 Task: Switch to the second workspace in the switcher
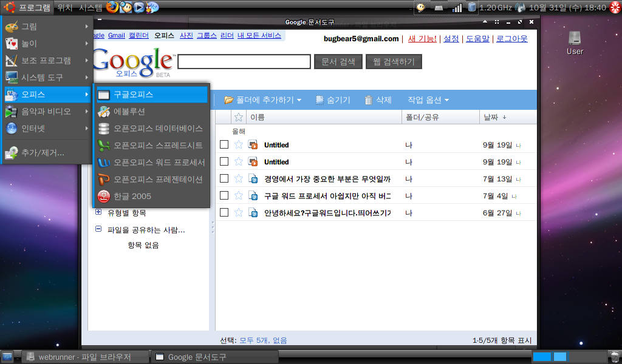[x=559, y=357]
